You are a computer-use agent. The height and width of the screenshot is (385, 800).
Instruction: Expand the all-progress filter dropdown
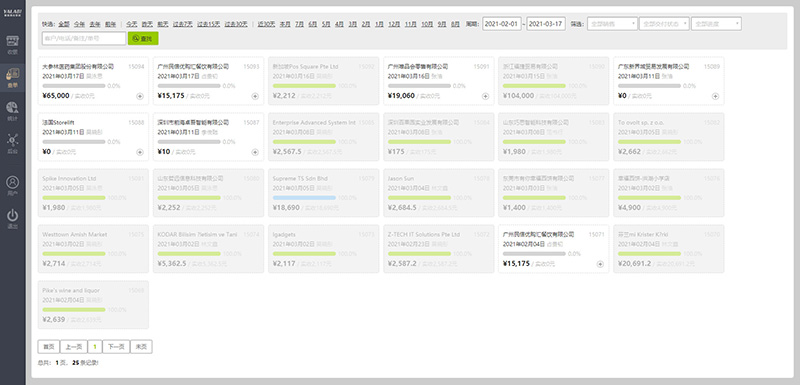pos(716,23)
